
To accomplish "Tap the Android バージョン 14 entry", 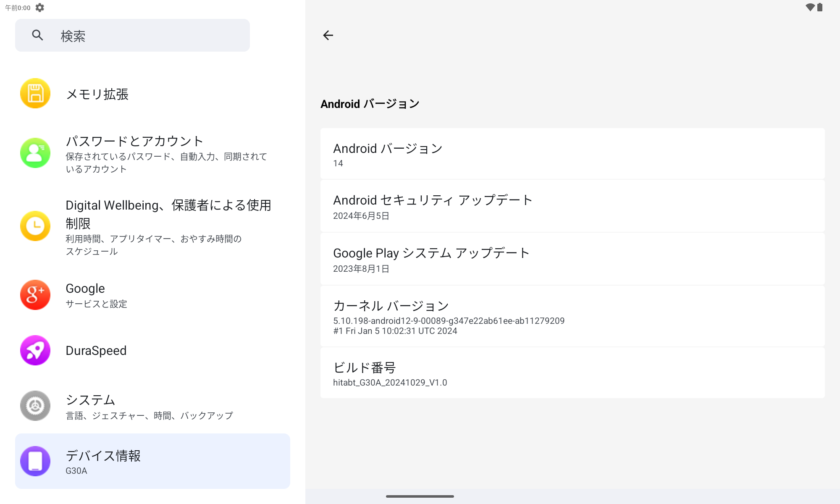I will [x=572, y=154].
